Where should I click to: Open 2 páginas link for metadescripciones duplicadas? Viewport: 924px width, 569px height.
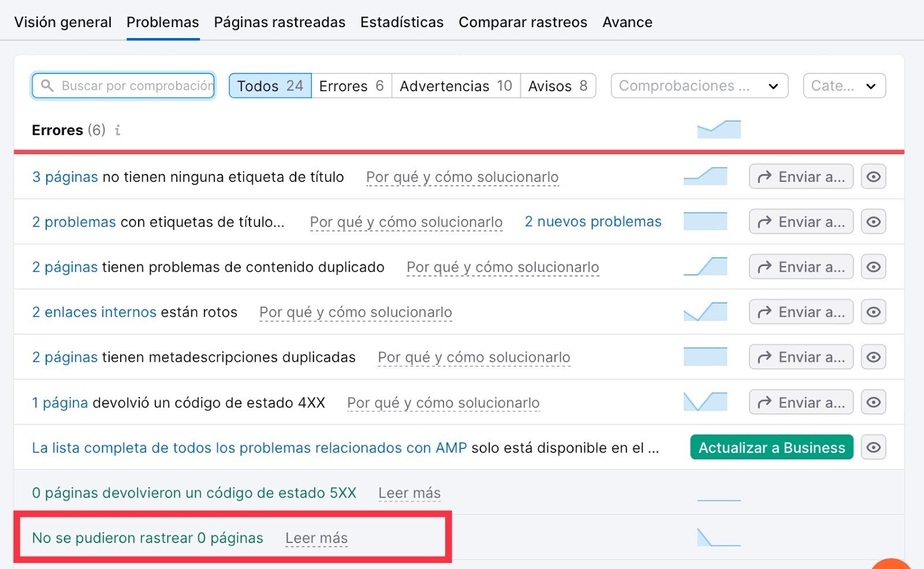click(x=65, y=357)
